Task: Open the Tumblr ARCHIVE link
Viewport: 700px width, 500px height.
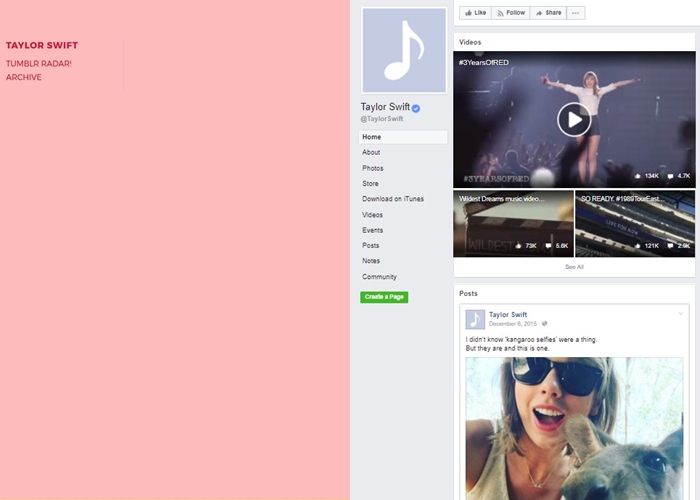Action: click(x=24, y=77)
